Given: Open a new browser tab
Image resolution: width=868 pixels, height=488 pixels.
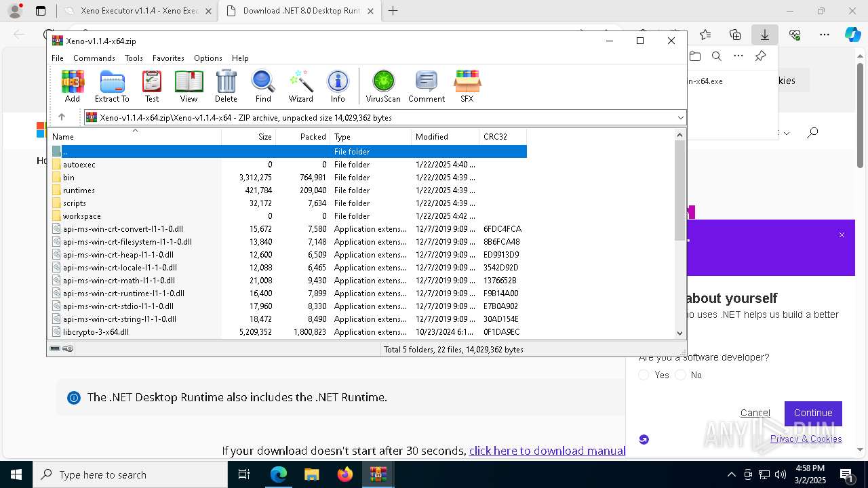Looking at the screenshot, I should (x=393, y=11).
